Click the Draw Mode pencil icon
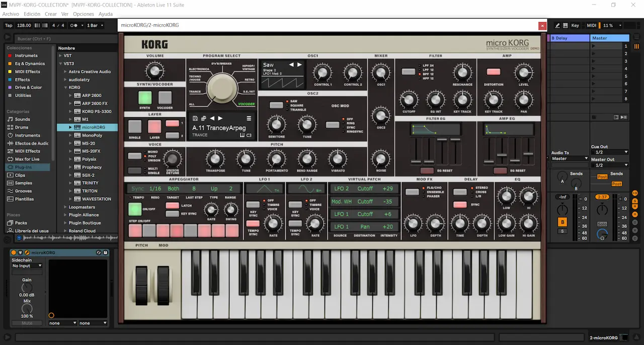Screen dimensions: 644x345 coord(557,25)
